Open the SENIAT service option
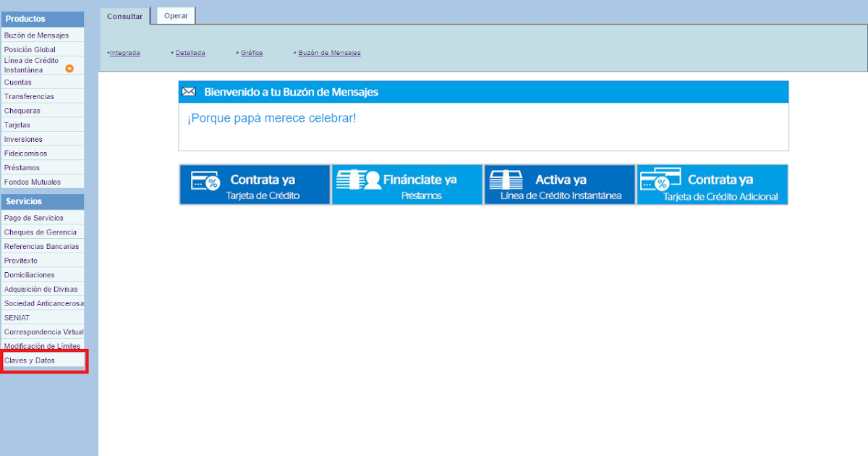The height and width of the screenshot is (456, 868). tap(15, 317)
